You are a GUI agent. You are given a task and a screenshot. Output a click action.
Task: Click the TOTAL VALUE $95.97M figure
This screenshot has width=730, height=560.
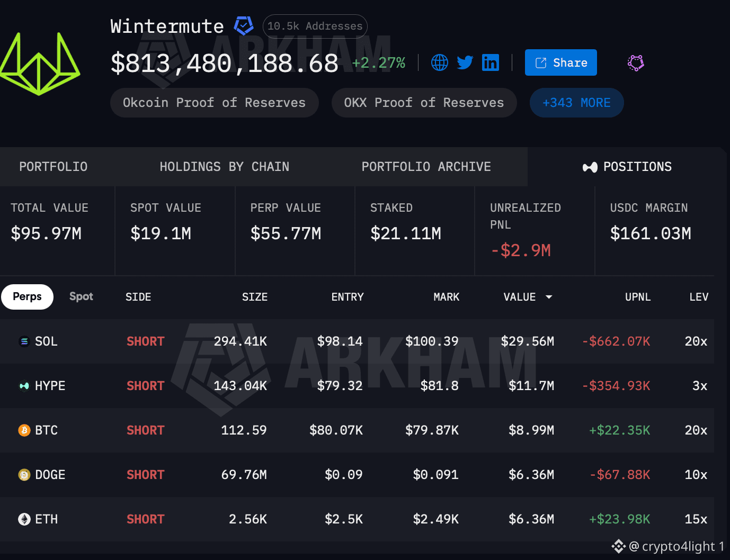tap(47, 233)
